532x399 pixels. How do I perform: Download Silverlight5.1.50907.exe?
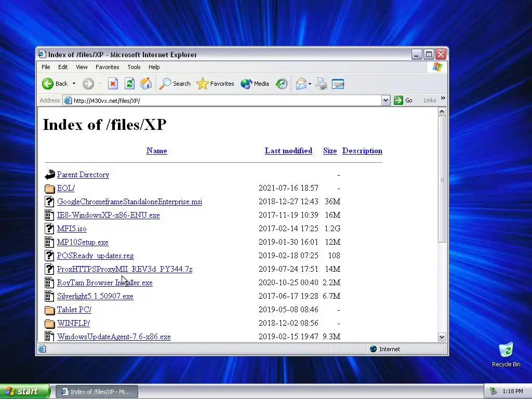[x=95, y=296]
